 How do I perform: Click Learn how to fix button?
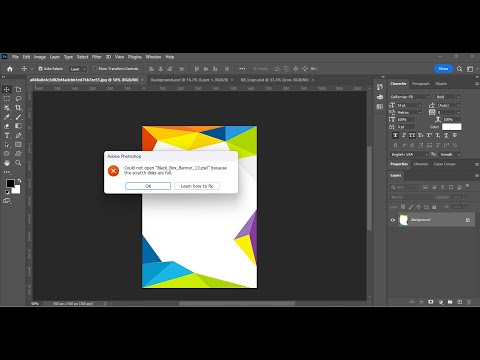pos(197,186)
